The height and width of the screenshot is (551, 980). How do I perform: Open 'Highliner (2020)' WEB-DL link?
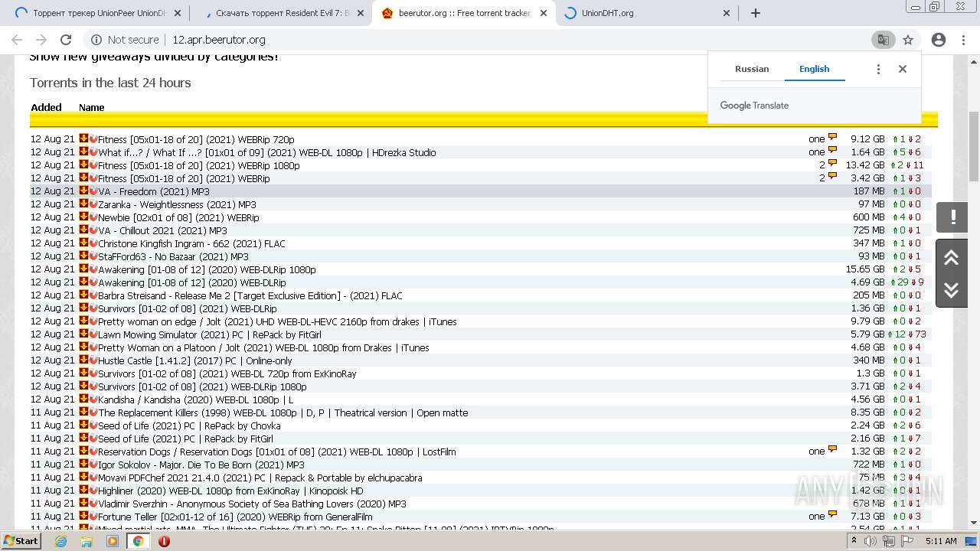pos(230,491)
